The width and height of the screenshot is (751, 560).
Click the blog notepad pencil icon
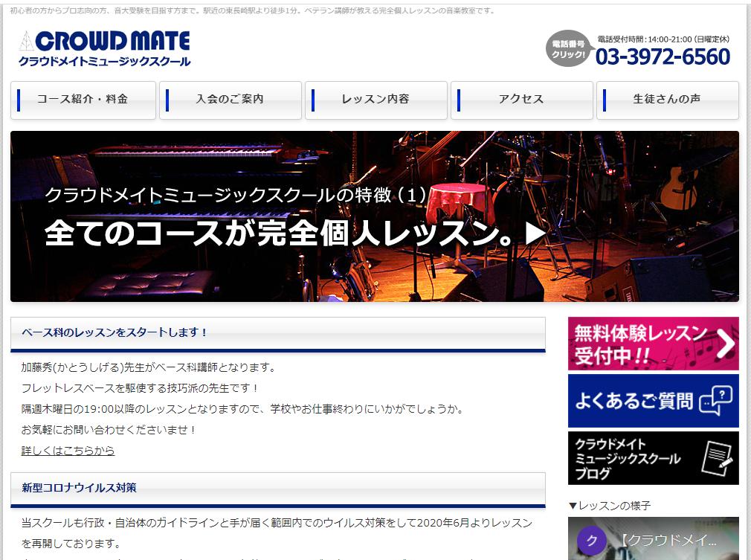pyautogui.click(x=717, y=459)
